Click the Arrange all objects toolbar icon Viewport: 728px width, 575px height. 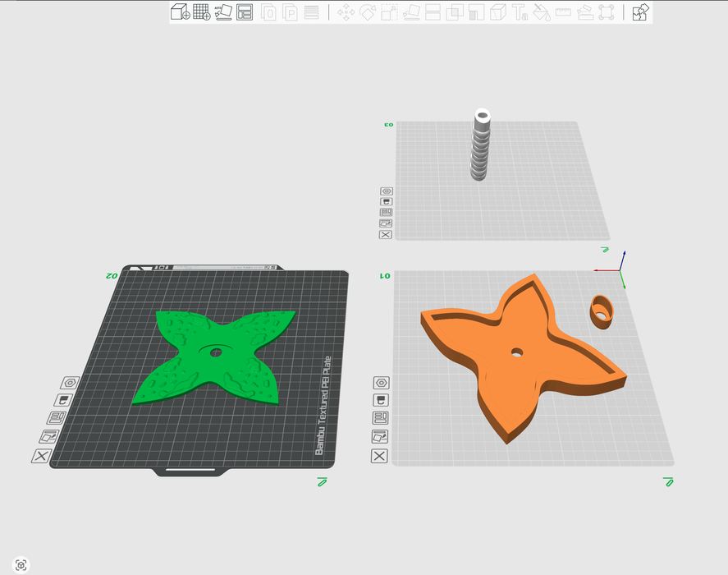click(245, 12)
